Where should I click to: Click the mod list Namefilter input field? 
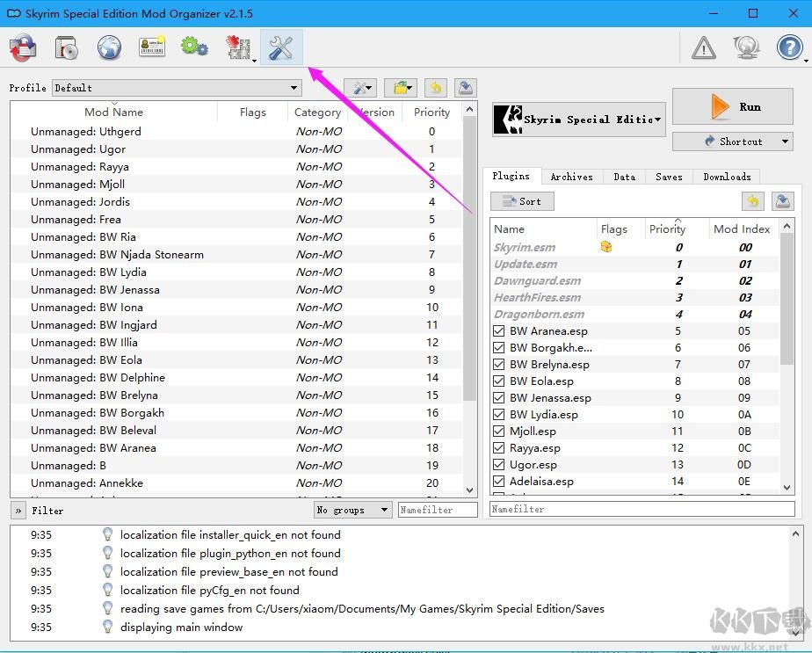pyautogui.click(x=437, y=510)
